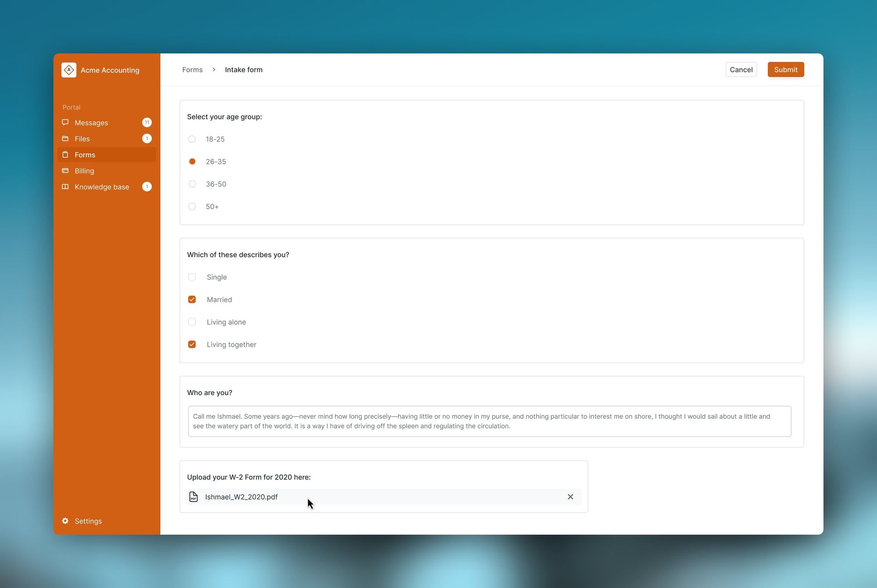The height and width of the screenshot is (588, 877).
Task: Uncheck the Married checkbox
Action: [192, 299]
